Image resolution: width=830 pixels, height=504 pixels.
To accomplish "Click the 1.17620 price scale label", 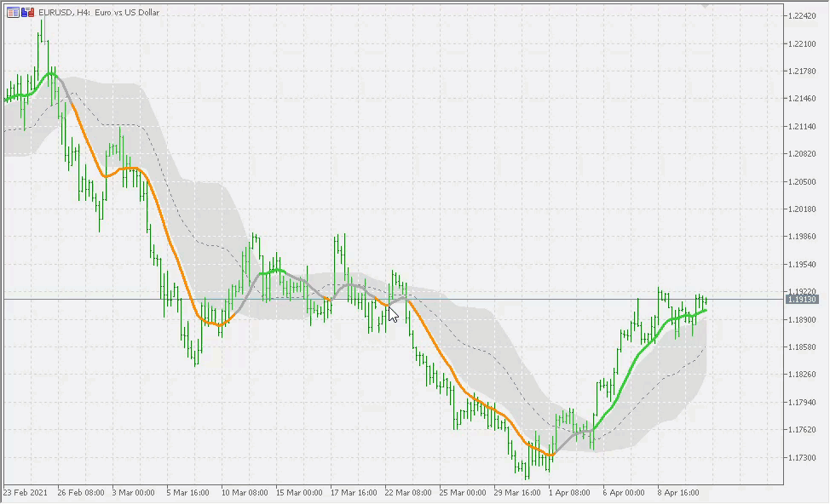I will (801, 429).
